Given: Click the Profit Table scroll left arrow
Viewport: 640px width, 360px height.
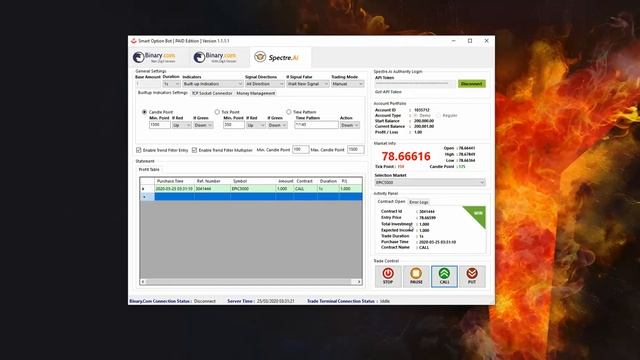Looking at the screenshot, I should pyautogui.click(x=142, y=282).
